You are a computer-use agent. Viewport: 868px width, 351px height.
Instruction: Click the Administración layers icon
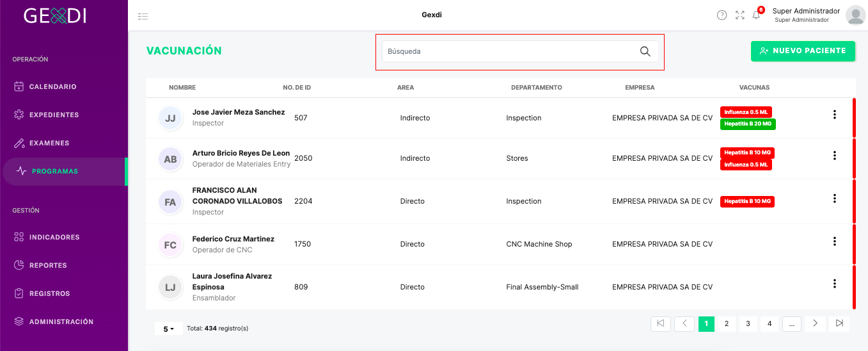coord(19,322)
